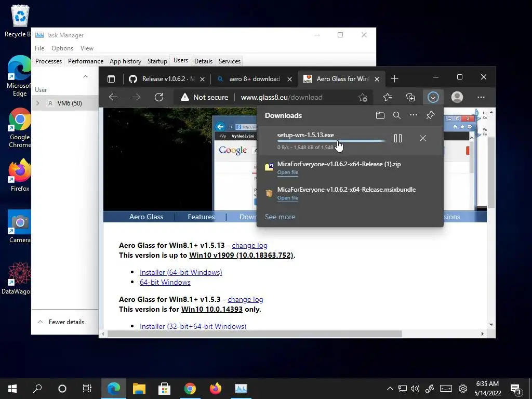532x399 pixels.
Task: Open Task Manager File menu
Action: [x=39, y=48]
